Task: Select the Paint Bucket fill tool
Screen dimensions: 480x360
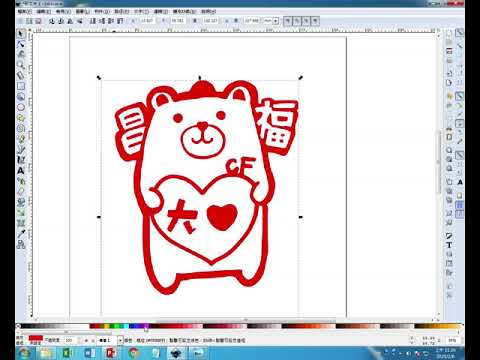Action: (x=21, y=202)
